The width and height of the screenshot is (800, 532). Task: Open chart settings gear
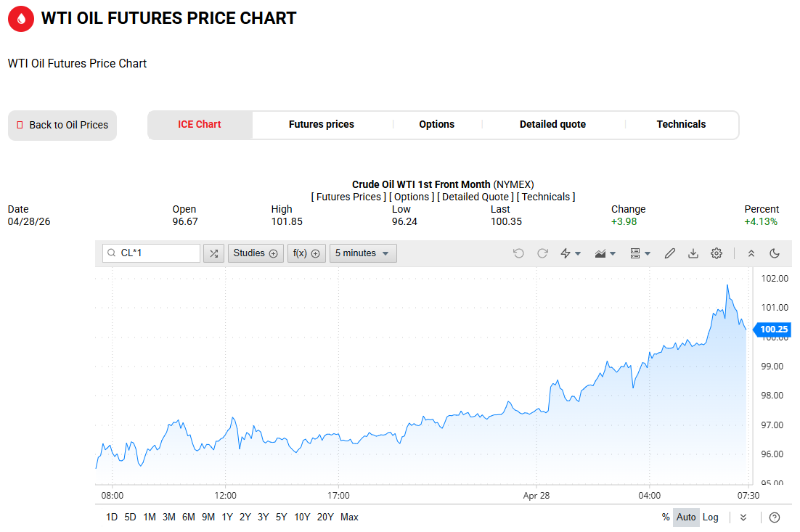[717, 253]
